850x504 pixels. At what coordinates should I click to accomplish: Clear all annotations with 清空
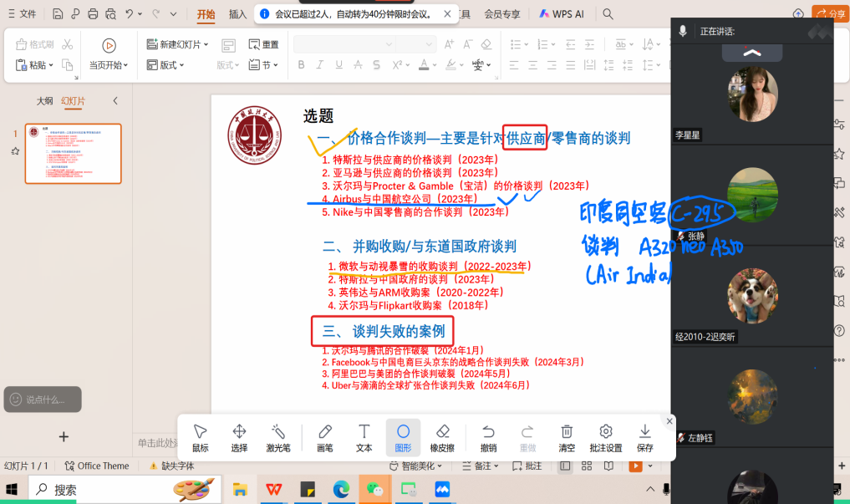click(567, 437)
